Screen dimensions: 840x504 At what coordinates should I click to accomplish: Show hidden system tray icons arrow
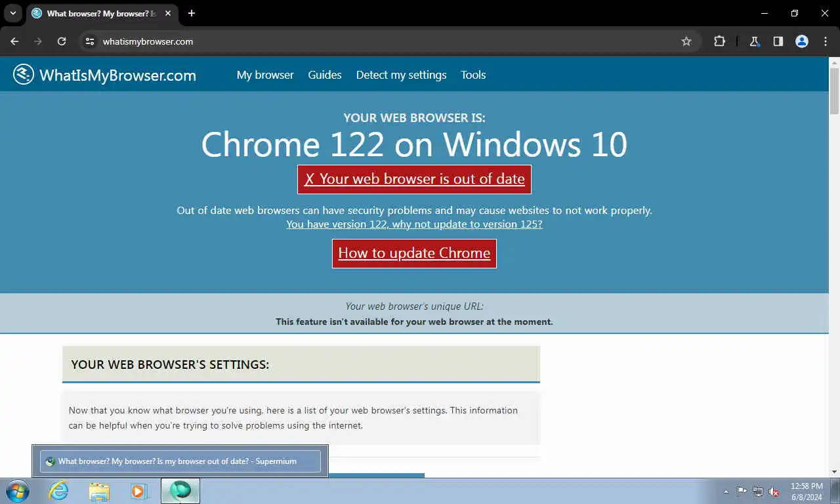pos(726,492)
